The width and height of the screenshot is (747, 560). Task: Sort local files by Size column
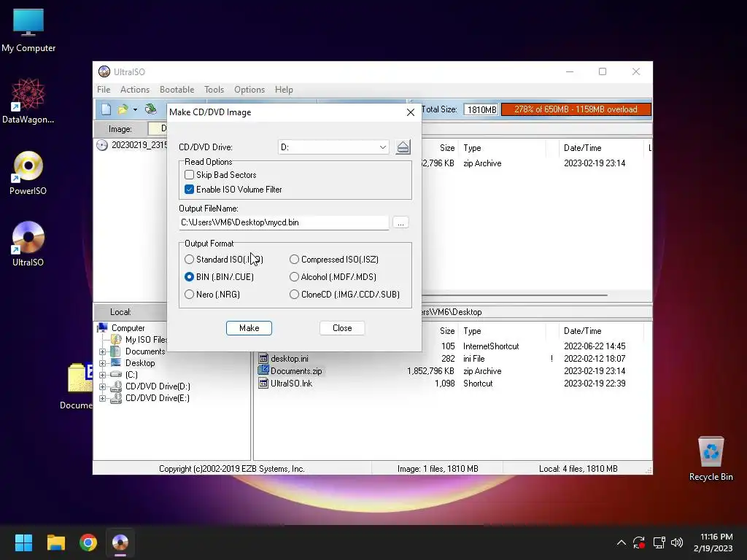click(x=440, y=331)
